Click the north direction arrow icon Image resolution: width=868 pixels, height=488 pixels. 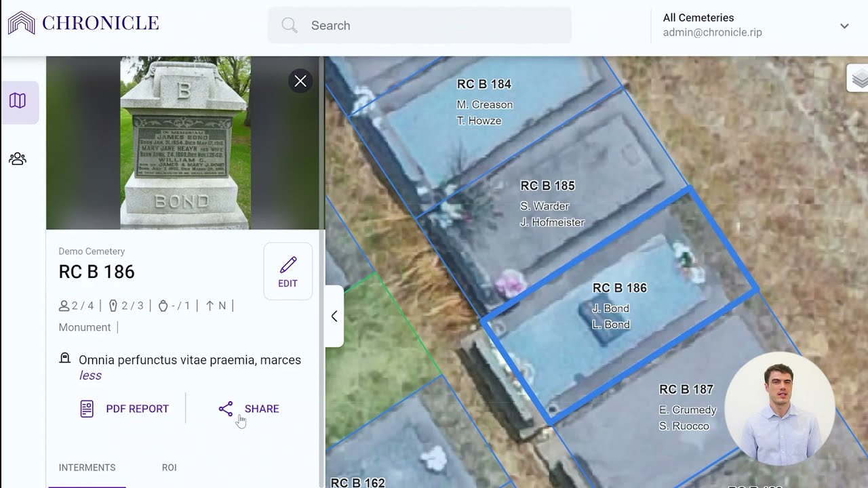[x=210, y=306]
